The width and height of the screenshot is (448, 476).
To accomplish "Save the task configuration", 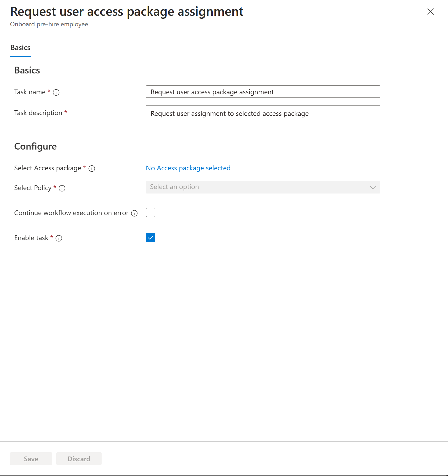I will coord(31,458).
